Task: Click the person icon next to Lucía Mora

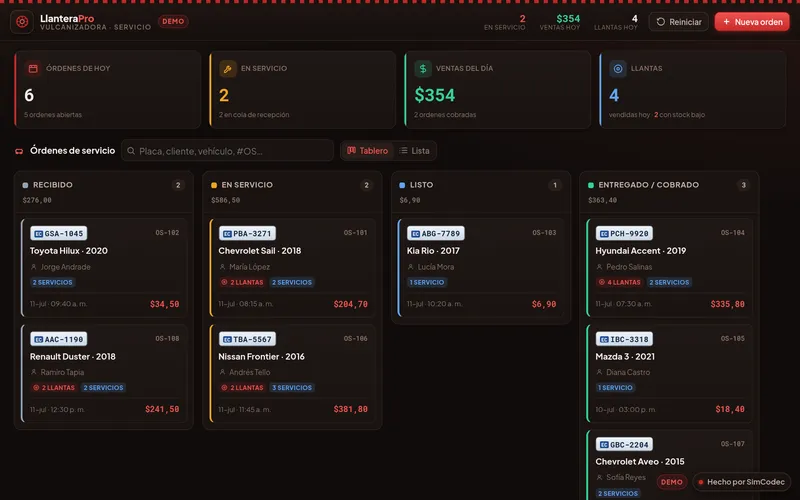Action: click(x=411, y=267)
